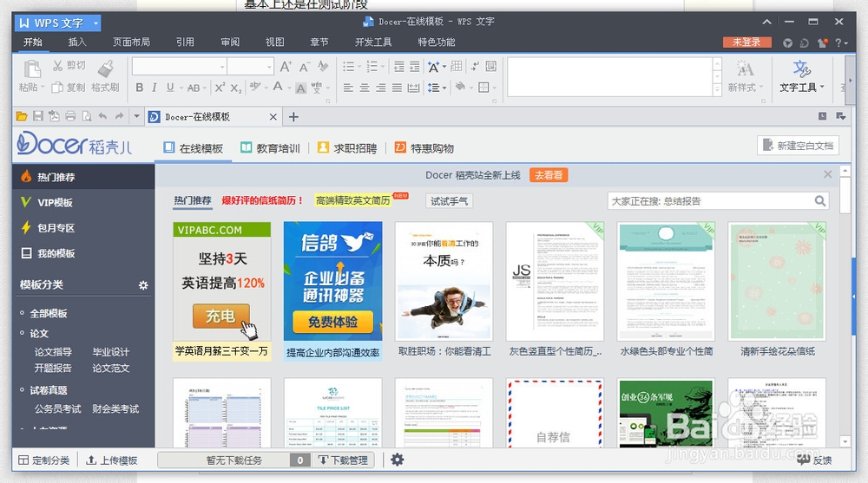
Task: Click the Save disk icon
Action: tap(37, 116)
